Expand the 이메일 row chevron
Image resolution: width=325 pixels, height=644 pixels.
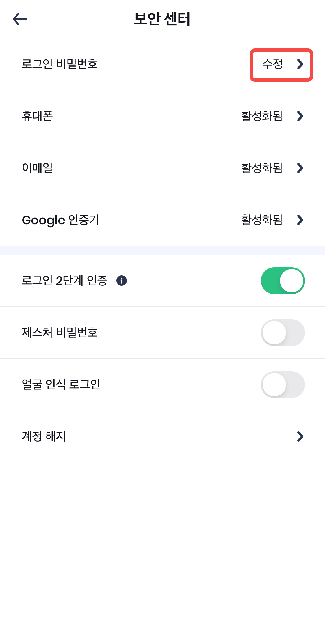[x=300, y=168]
